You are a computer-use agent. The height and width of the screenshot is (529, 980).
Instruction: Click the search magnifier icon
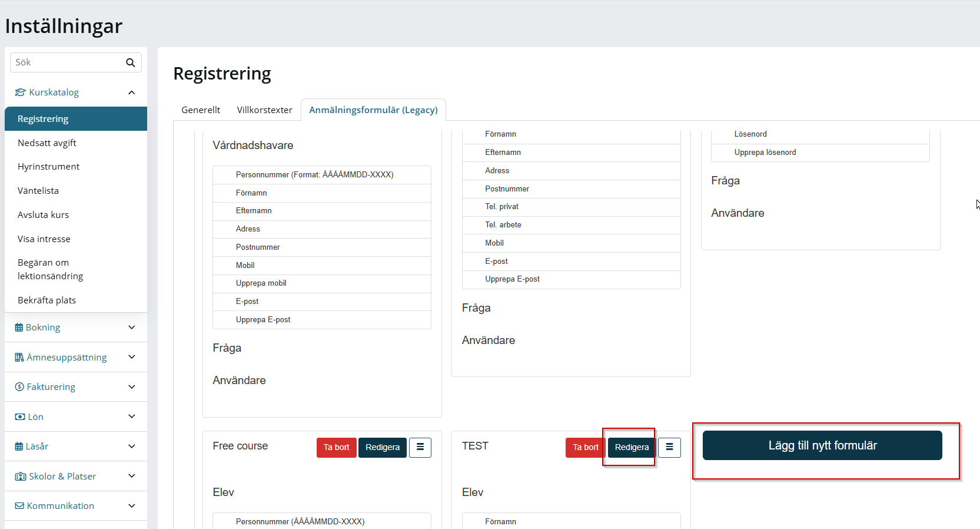pos(131,62)
